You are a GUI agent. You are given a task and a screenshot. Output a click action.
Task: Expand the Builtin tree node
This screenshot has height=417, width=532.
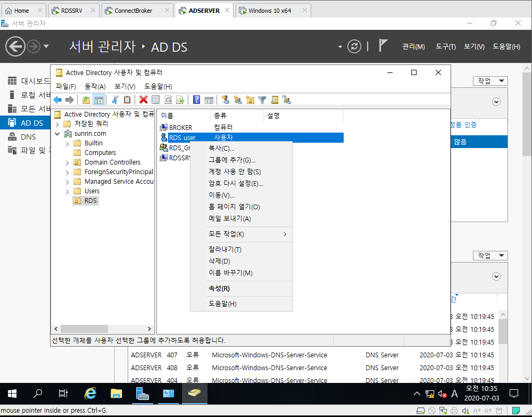pyautogui.click(x=67, y=144)
